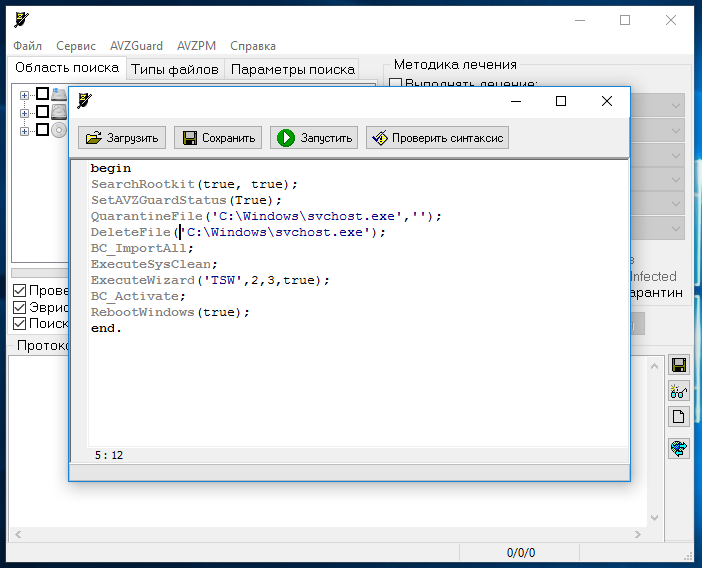Minimize the script editor window
Image resolution: width=702 pixels, height=568 pixels.
tap(516, 101)
